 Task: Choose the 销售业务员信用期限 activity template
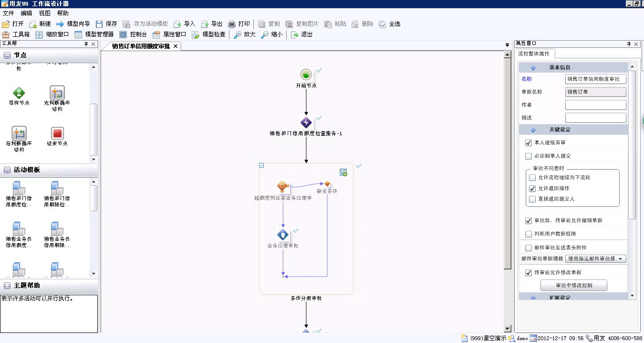(57, 235)
